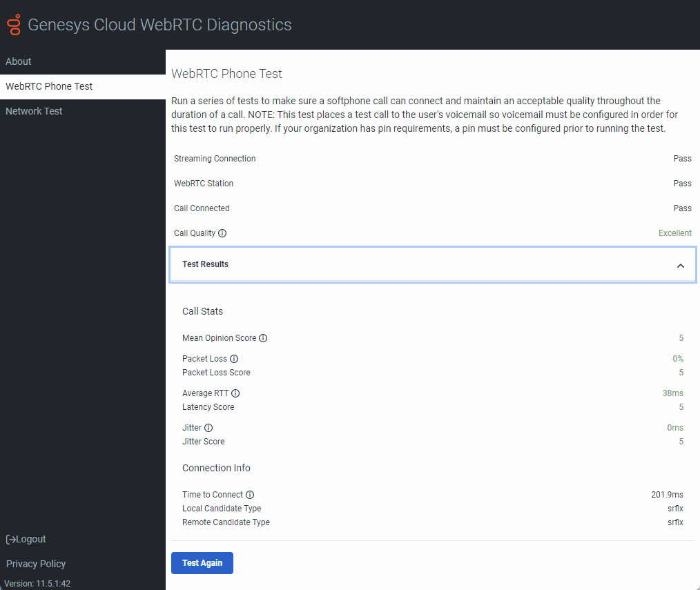Click the Packet Loss info icon

point(234,359)
